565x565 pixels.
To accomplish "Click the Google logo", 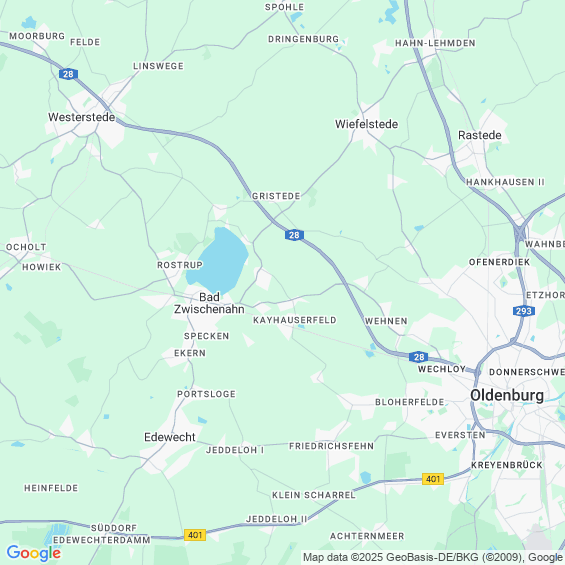I will pyautogui.click(x=34, y=553).
